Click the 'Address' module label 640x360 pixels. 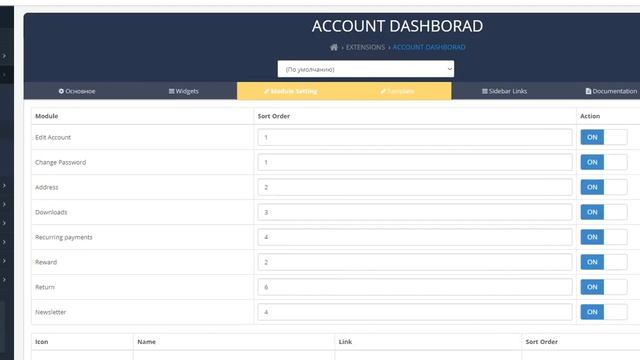click(47, 187)
